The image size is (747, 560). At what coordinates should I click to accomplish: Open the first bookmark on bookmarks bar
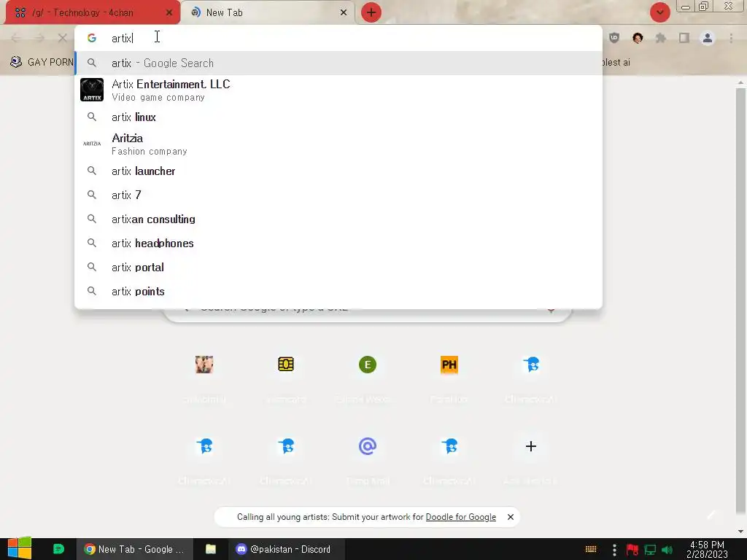(42, 62)
